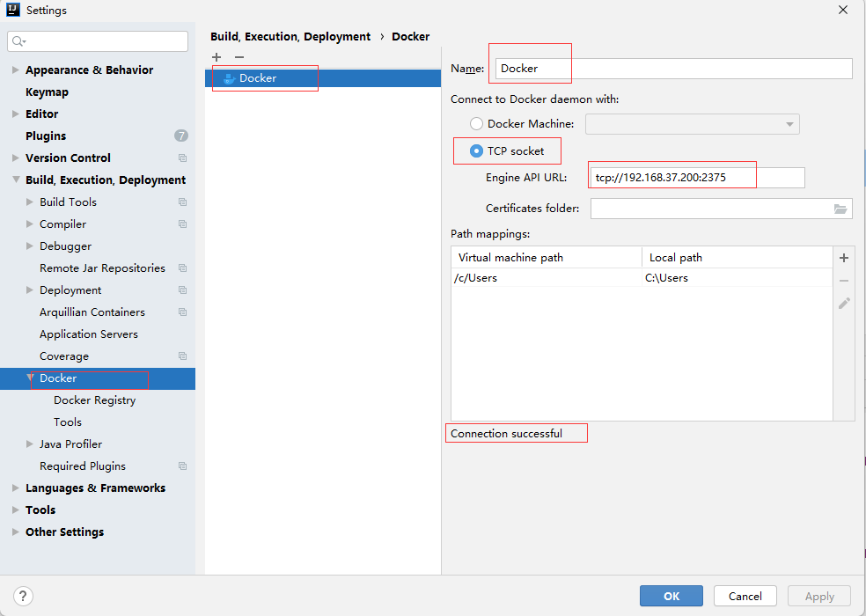Expand the Build Tools node
Viewport: 866px width, 616px height.
pyautogui.click(x=30, y=202)
